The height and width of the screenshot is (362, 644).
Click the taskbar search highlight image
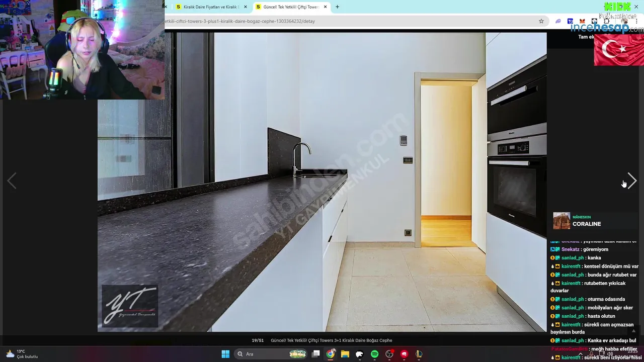(x=297, y=354)
